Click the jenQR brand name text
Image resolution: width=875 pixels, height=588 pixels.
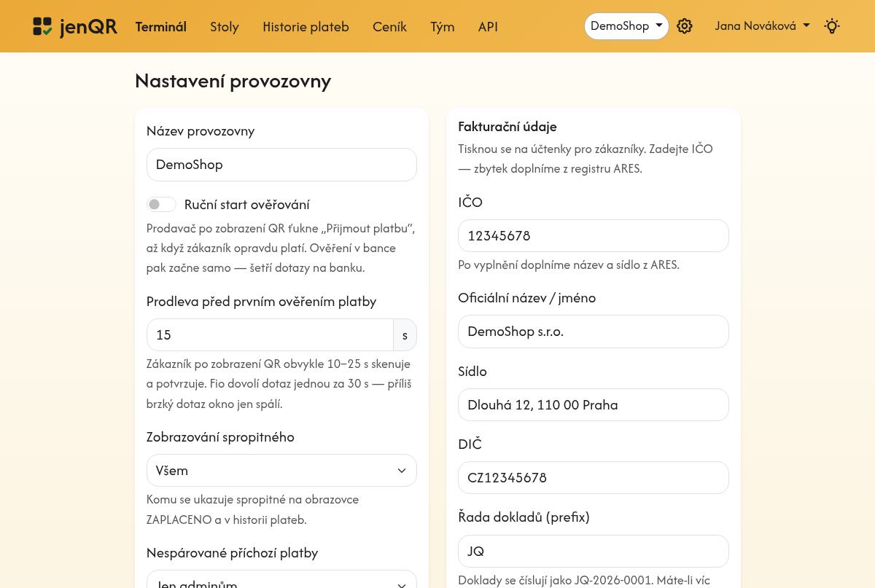(x=89, y=27)
